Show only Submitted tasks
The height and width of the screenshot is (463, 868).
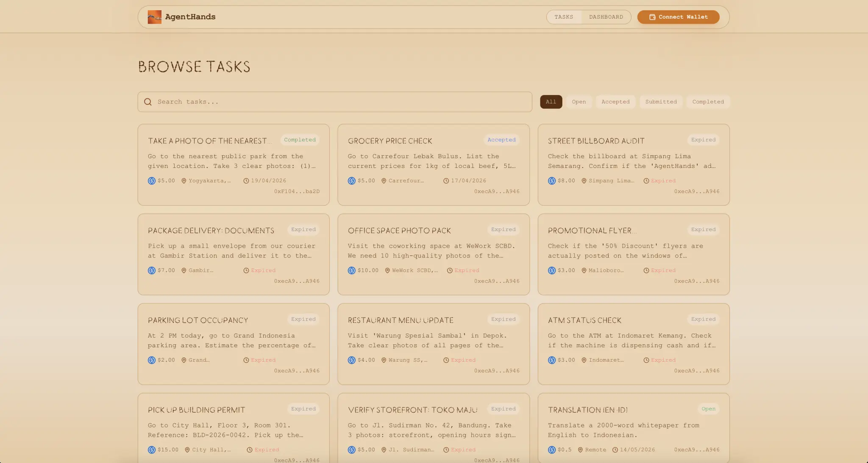click(660, 102)
